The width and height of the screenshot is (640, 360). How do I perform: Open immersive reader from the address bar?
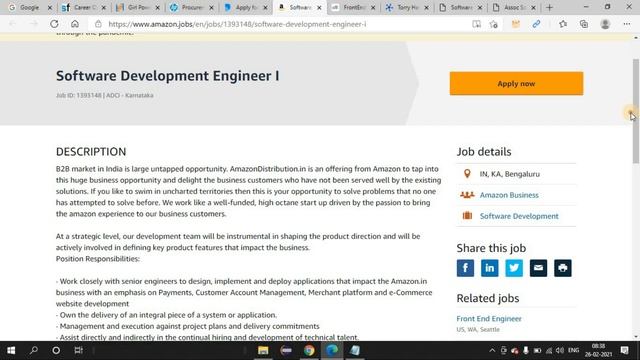476,24
